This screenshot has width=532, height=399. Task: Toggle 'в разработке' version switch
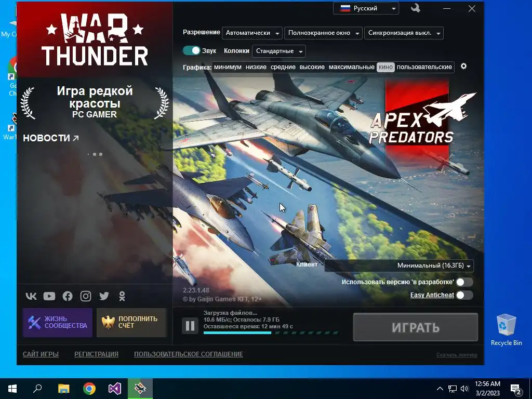(x=464, y=282)
